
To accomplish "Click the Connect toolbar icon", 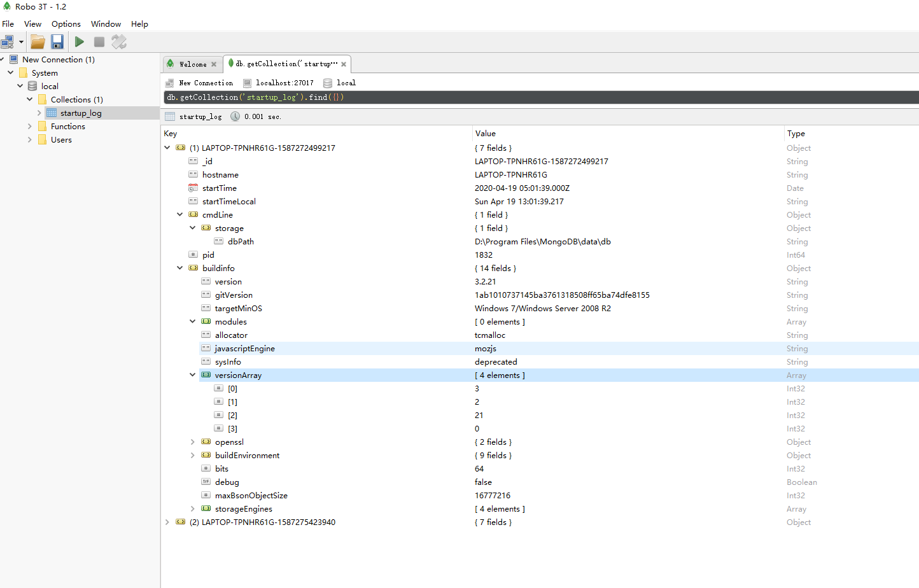I will 8,42.
